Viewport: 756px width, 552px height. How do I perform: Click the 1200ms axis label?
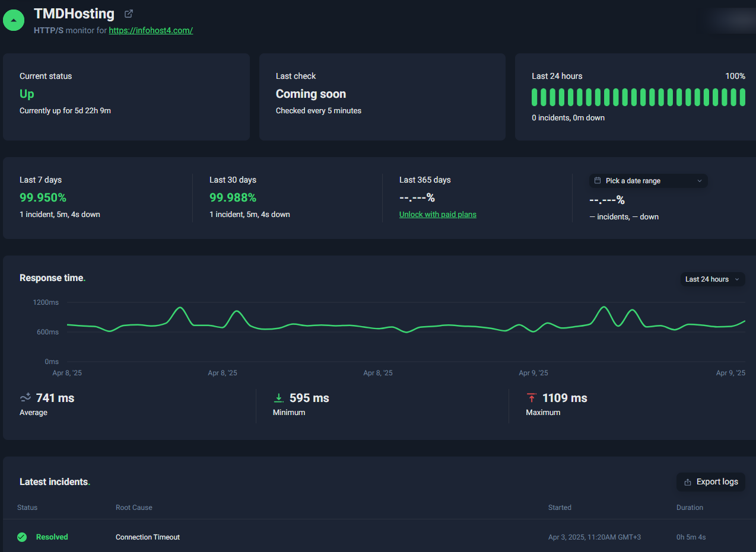tap(46, 302)
